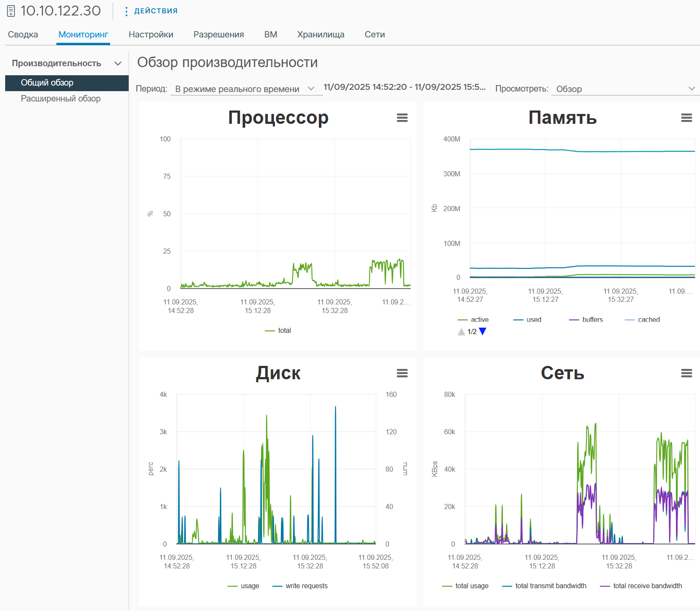Open the Настройки tab
The image size is (700, 611).
coord(151,34)
